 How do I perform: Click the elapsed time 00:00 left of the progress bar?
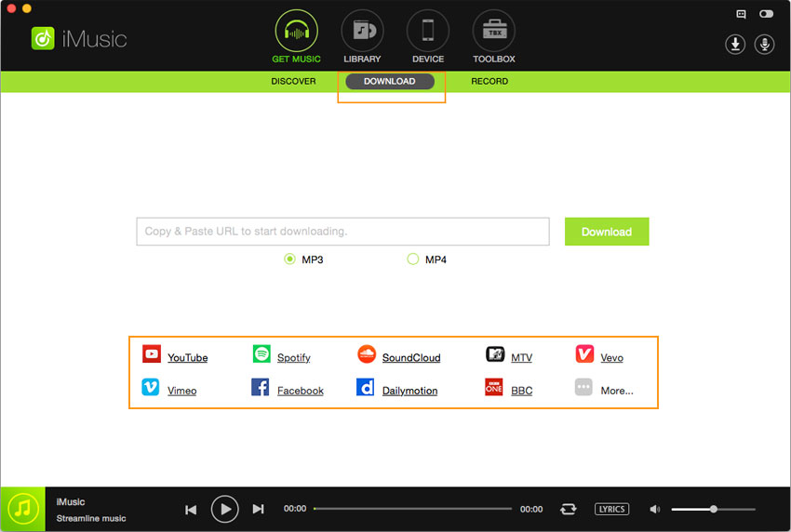(295, 509)
